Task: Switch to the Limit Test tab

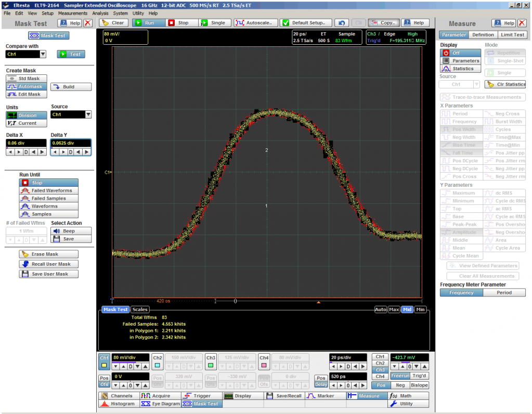Action: click(512, 35)
